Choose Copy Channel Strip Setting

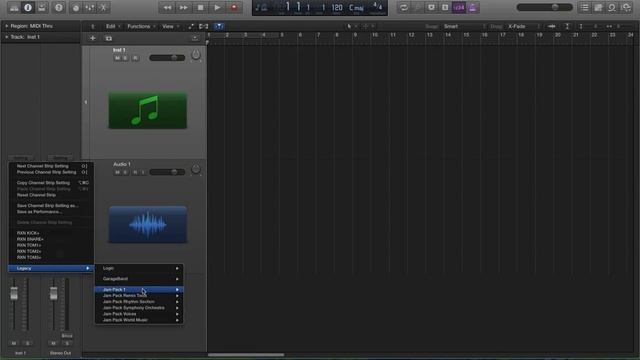pos(51,183)
